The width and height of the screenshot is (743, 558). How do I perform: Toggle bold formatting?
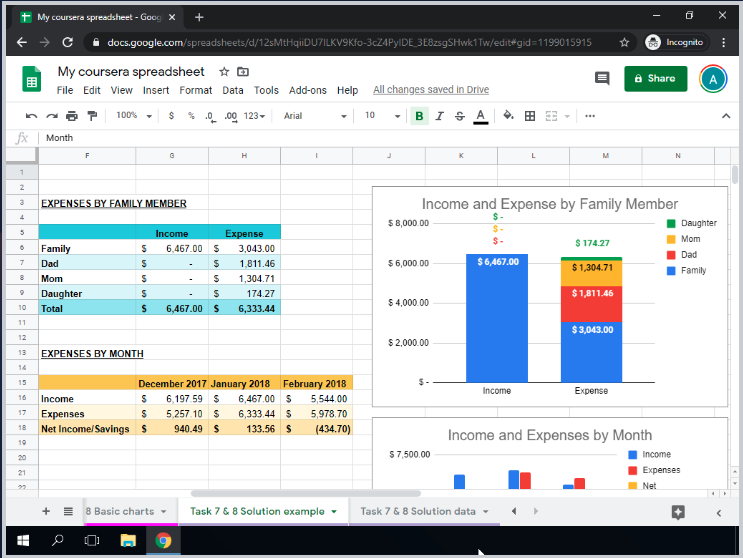tap(419, 116)
